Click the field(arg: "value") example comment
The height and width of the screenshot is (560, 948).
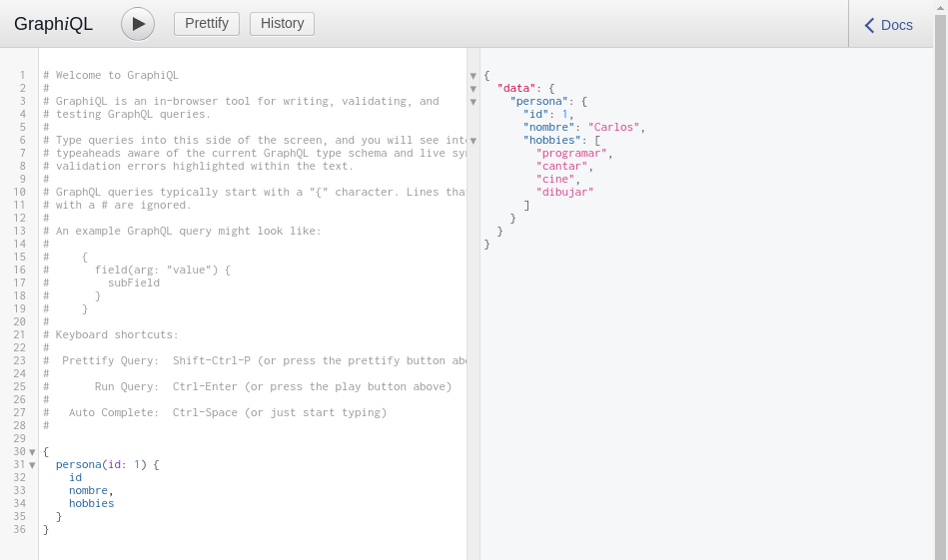pyautogui.click(x=137, y=271)
